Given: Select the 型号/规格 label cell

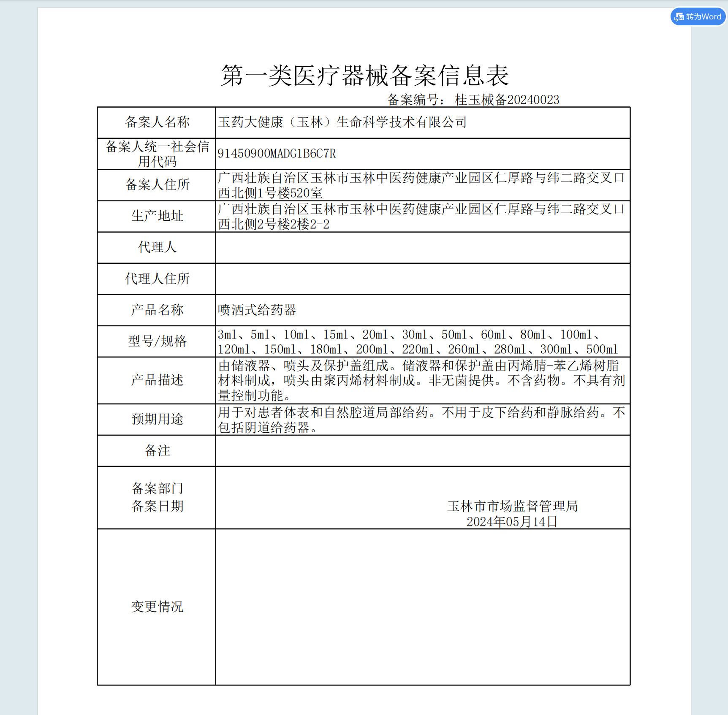Looking at the screenshot, I should [x=157, y=341].
